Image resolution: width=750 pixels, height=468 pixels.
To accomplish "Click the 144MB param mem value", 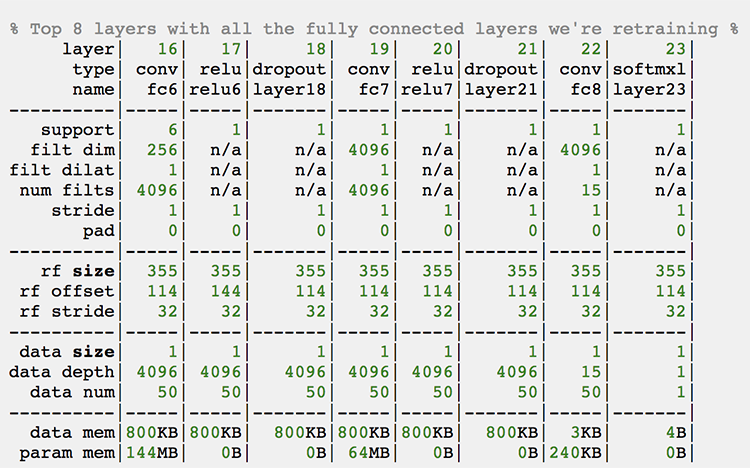I will click(152, 450).
